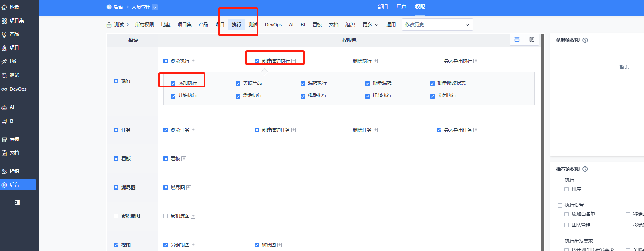Open the 人员管理 breadcrumb menu
644x251 pixels.
[144, 7]
